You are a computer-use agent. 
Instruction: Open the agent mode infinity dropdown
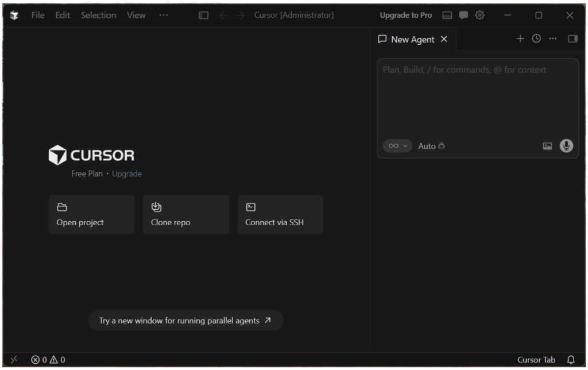point(397,146)
